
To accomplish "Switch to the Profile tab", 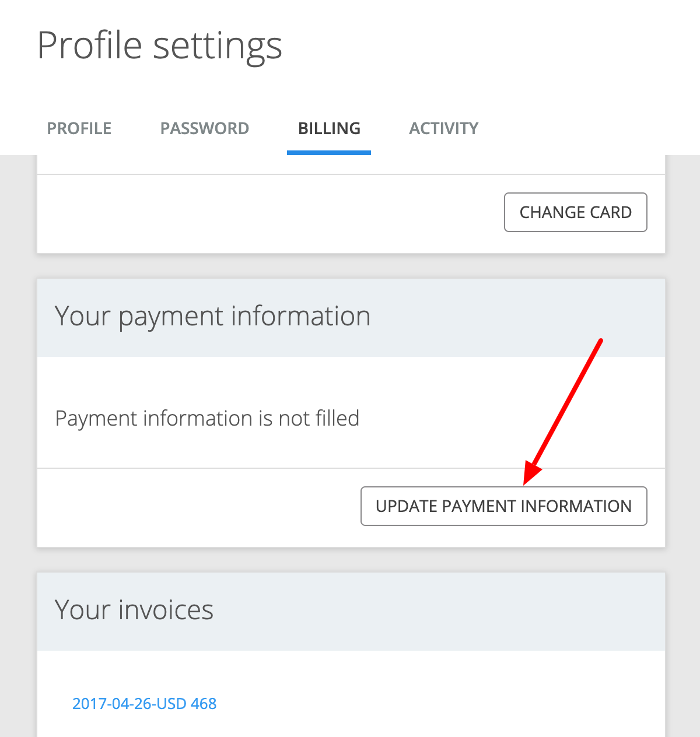I will (79, 128).
